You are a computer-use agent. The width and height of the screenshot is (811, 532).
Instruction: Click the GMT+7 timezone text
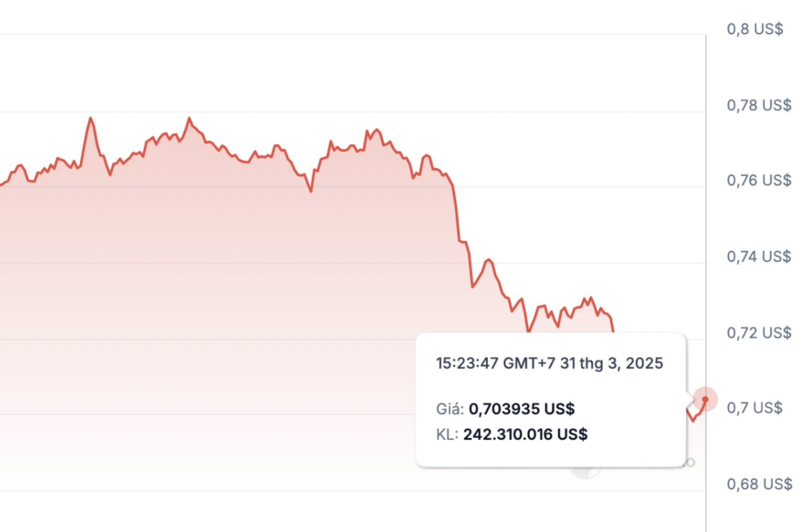click(529, 363)
